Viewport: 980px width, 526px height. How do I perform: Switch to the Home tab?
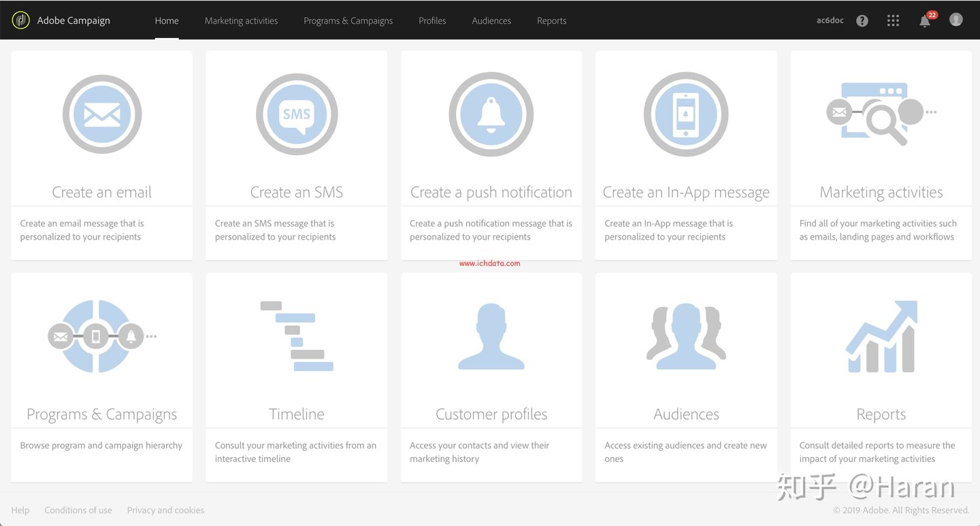167,20
